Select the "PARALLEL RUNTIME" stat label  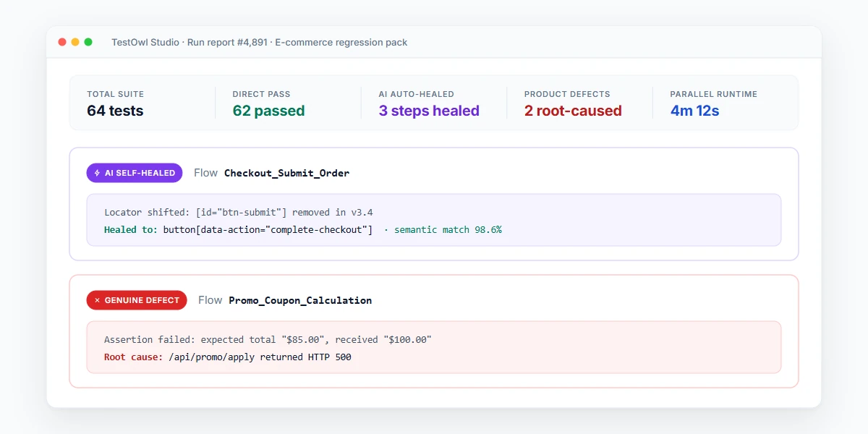tap(714, 94)
